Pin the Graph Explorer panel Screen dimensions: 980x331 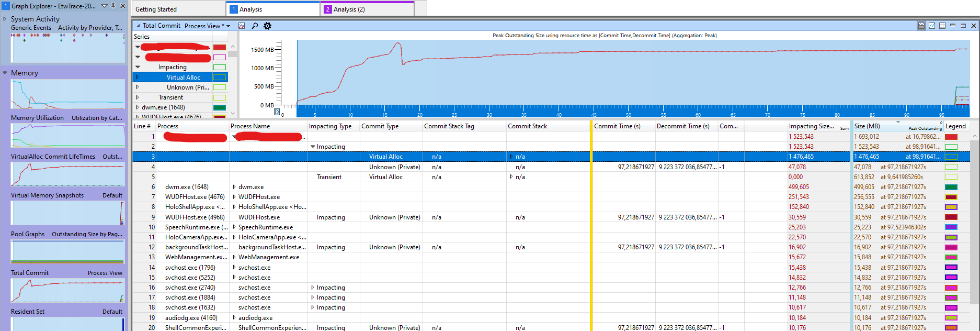[x=113, y=6]
